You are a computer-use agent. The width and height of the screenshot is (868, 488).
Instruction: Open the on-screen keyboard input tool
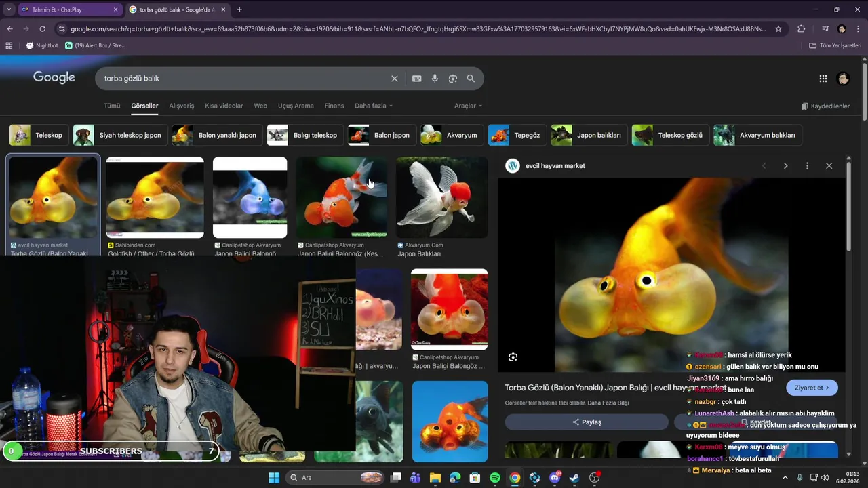click(x=417, y=79)
